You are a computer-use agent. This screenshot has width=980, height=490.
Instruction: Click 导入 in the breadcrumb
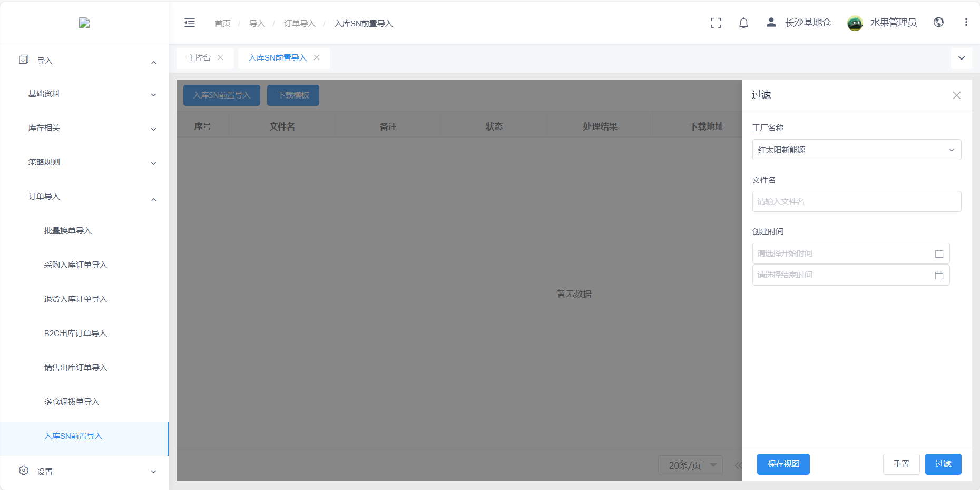click(x=257, y=24)
